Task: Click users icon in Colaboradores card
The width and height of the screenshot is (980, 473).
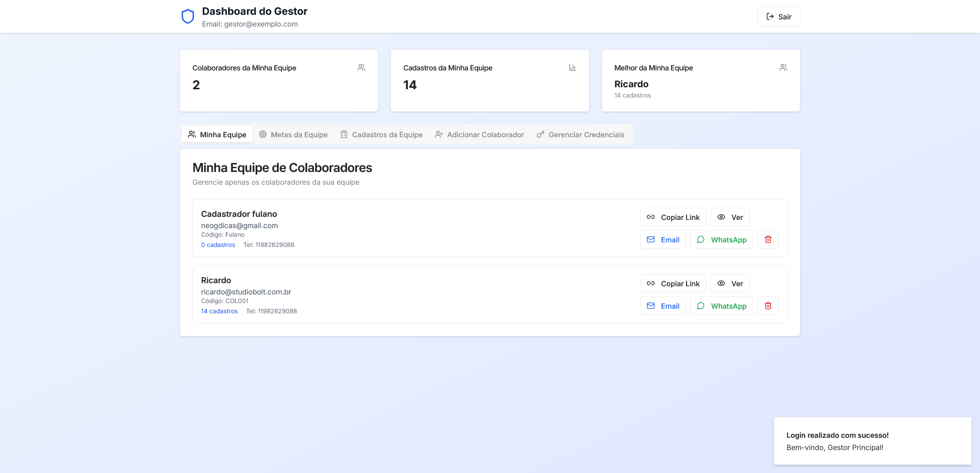Action: point(361,67)
